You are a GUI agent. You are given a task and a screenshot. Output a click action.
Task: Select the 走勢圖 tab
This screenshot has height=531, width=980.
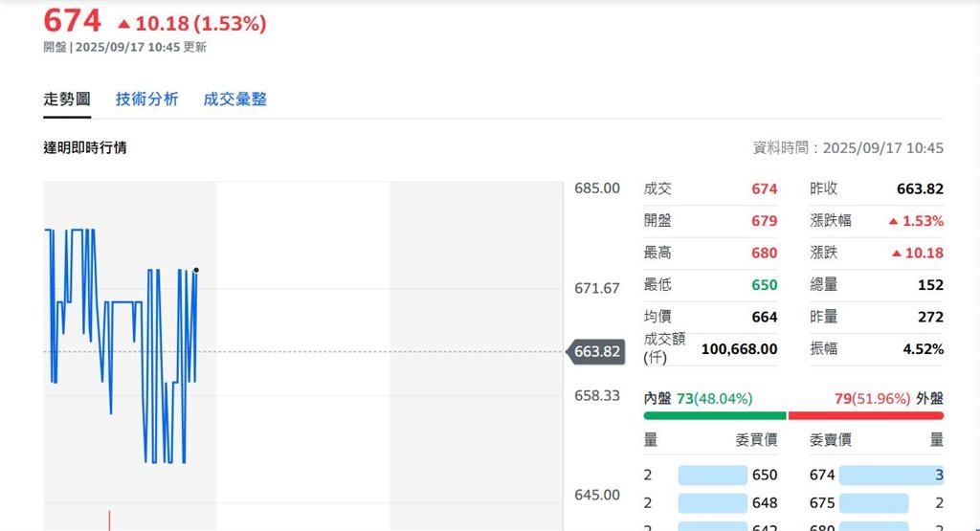click(x=67, y=99)
